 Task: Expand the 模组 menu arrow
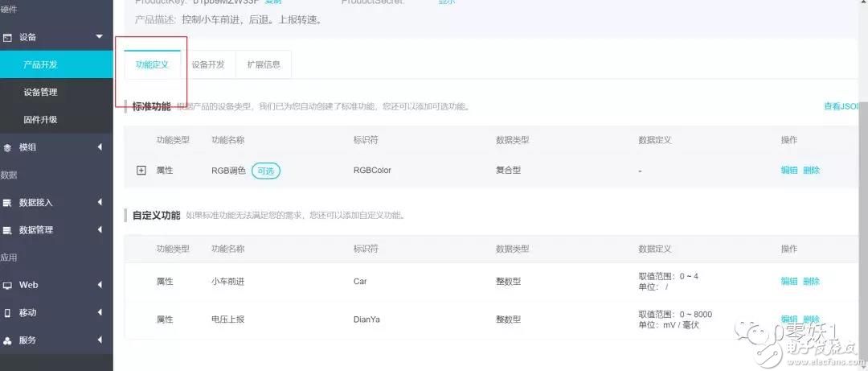point(100,147)
